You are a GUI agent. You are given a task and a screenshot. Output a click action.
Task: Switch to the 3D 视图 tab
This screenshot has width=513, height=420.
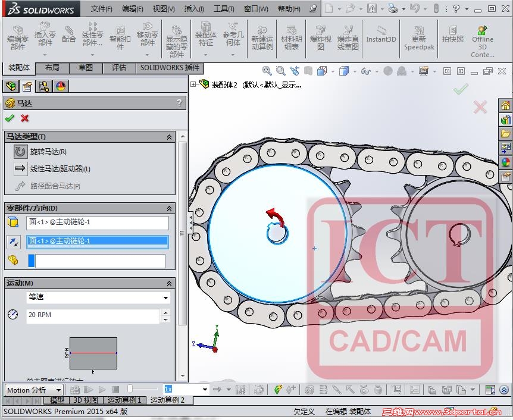click(x=85, y=400)
